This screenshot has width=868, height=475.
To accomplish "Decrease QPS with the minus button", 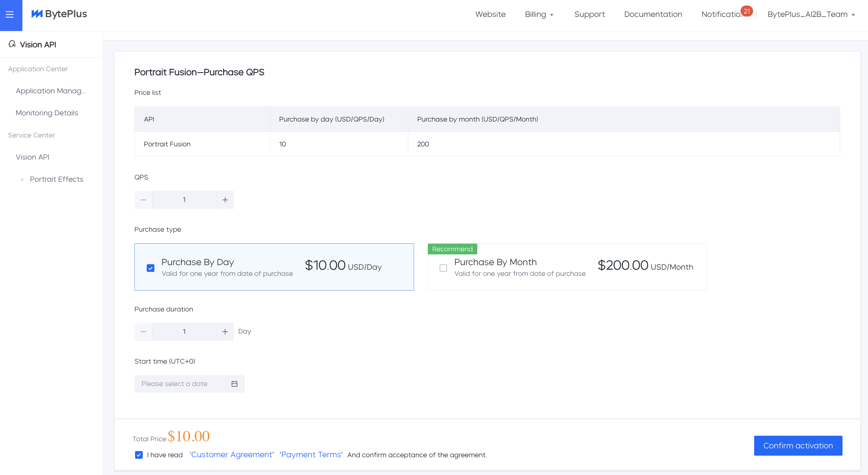I will pos(143,200).
